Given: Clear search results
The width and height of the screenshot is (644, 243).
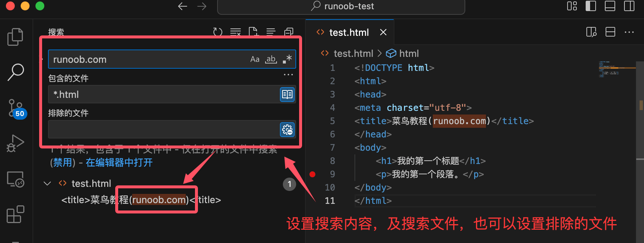Looking at the screenshot, I should pos(235,32).
